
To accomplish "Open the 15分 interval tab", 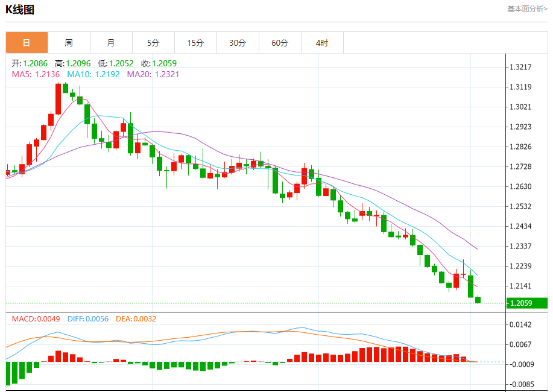I will tap(195, 43).
